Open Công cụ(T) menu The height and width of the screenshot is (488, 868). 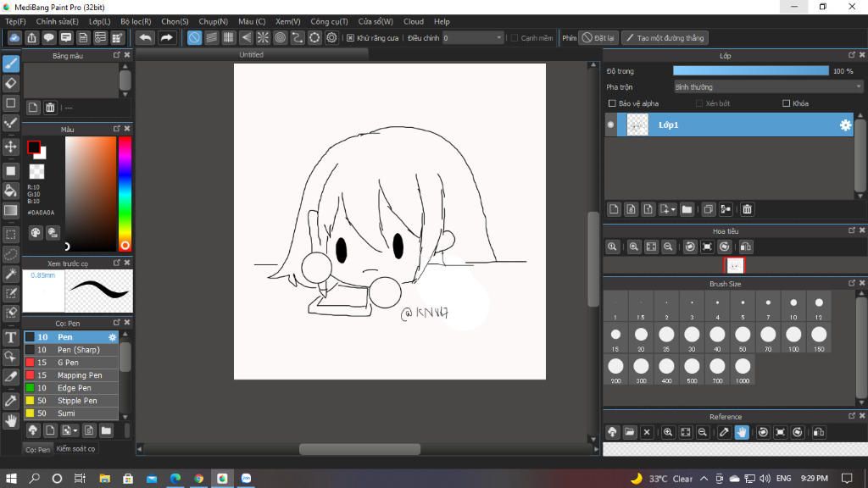click(x=329, y=21)
